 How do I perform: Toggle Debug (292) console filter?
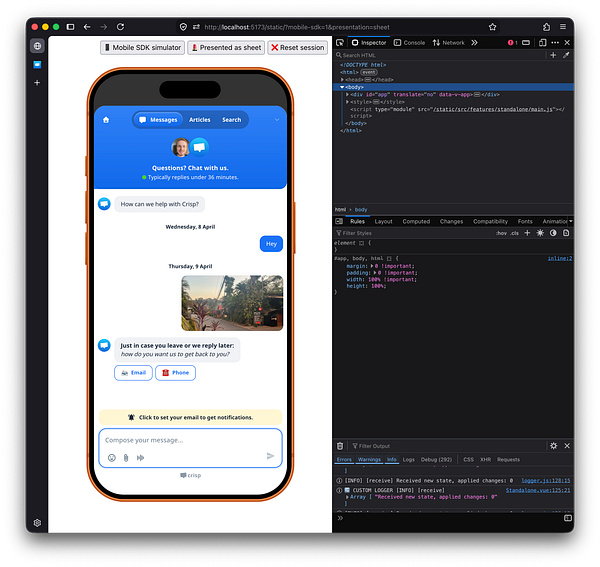point(436,459)
